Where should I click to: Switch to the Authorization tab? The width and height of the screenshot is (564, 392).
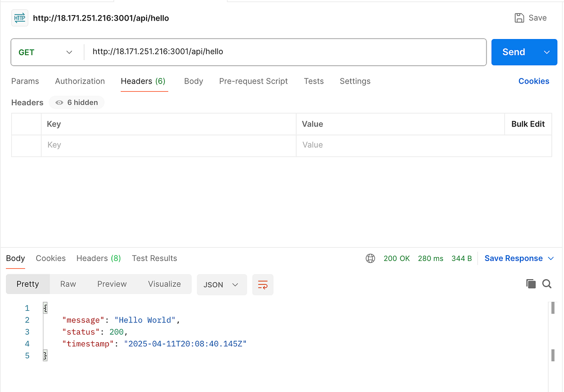[x=80, y=81]
